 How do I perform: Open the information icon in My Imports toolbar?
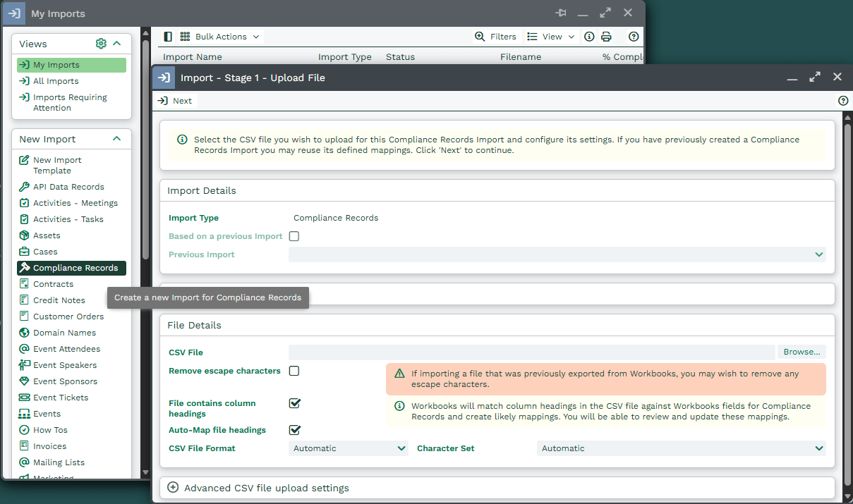point(589,37)
